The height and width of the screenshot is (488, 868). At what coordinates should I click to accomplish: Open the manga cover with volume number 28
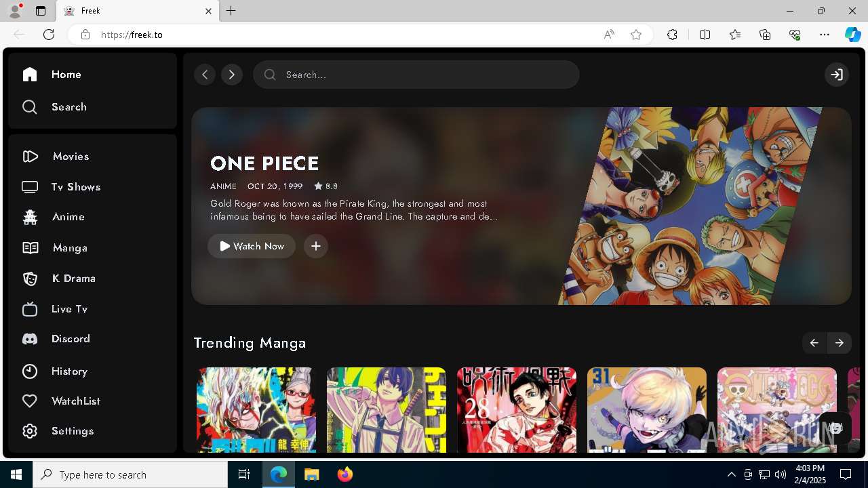click(517, 410)
